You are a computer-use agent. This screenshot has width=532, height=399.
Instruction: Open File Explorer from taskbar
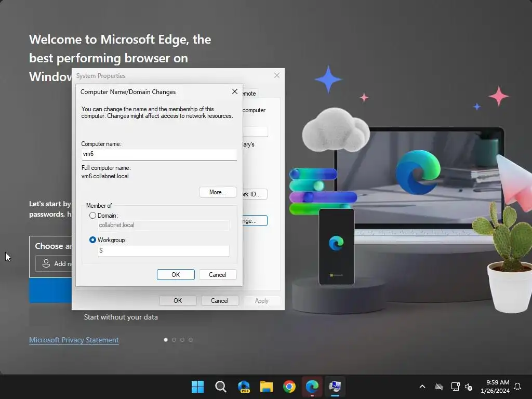click(267, 387)
